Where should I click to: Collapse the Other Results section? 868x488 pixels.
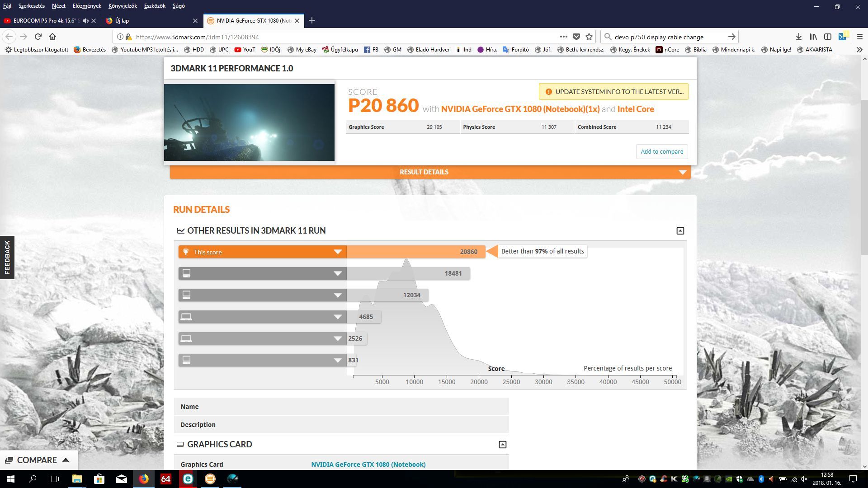coord(680,231)
